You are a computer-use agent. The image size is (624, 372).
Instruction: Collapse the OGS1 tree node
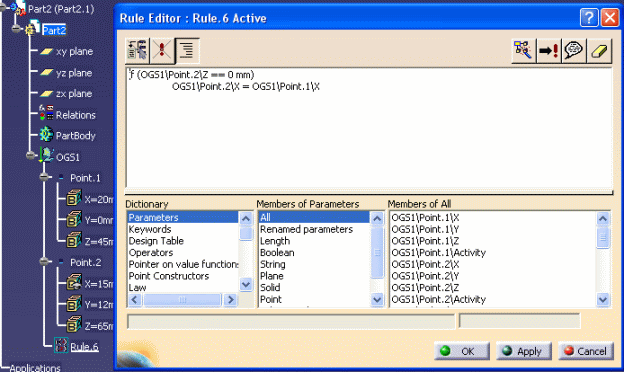[x=31, y=156]
